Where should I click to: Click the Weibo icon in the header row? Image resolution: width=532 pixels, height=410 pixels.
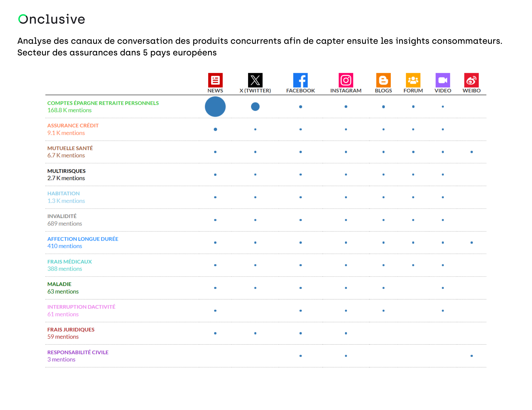click(x=471, y=80)
